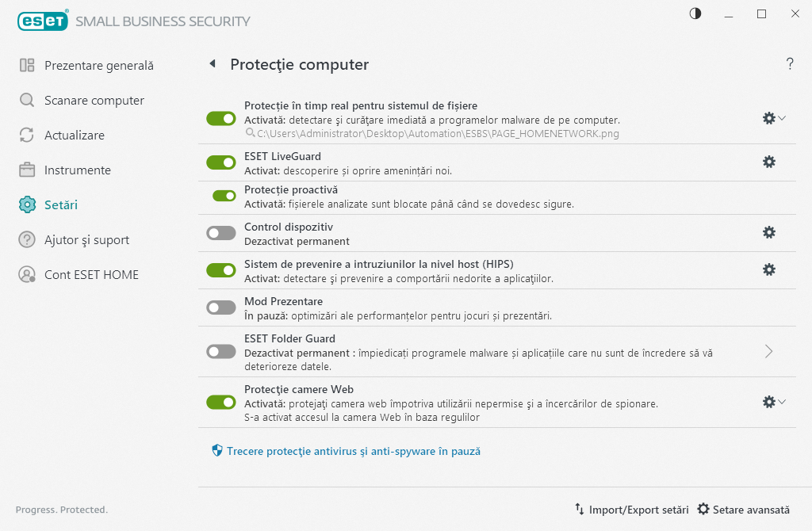This screenshot has width=812, height=531.
Task: Enable the ESET Folder Guard toggle
Action: [x=221, y=350]
